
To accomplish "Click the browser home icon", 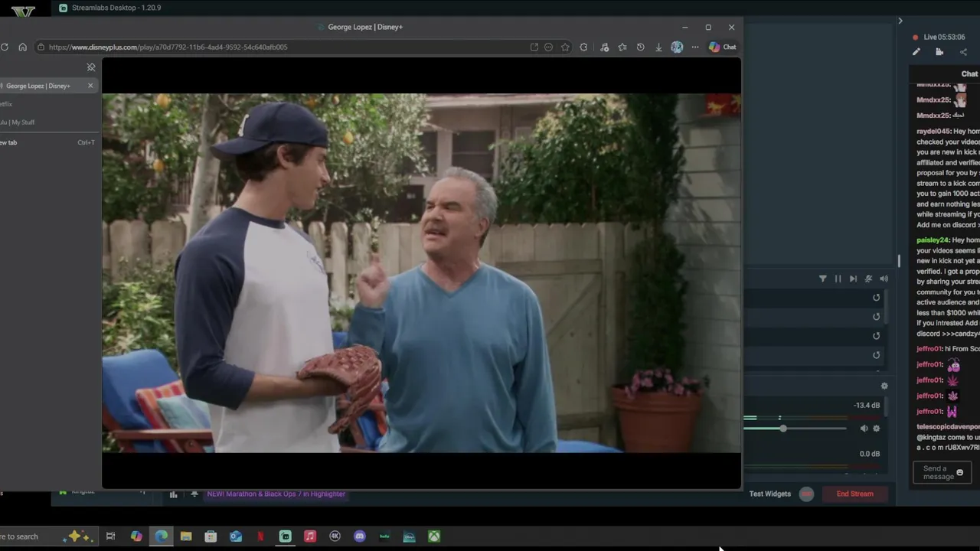I will pyautogui.click(x=22, y=47).
